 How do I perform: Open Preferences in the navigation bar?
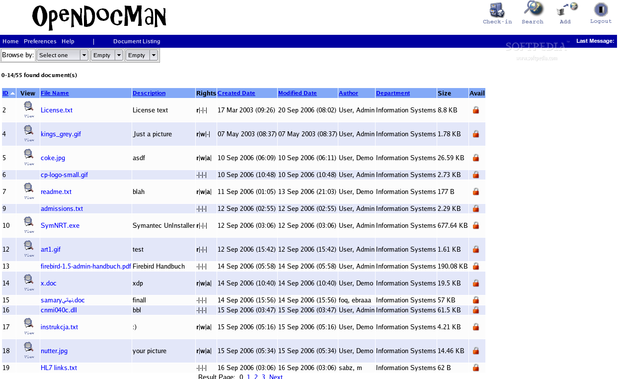40,41
